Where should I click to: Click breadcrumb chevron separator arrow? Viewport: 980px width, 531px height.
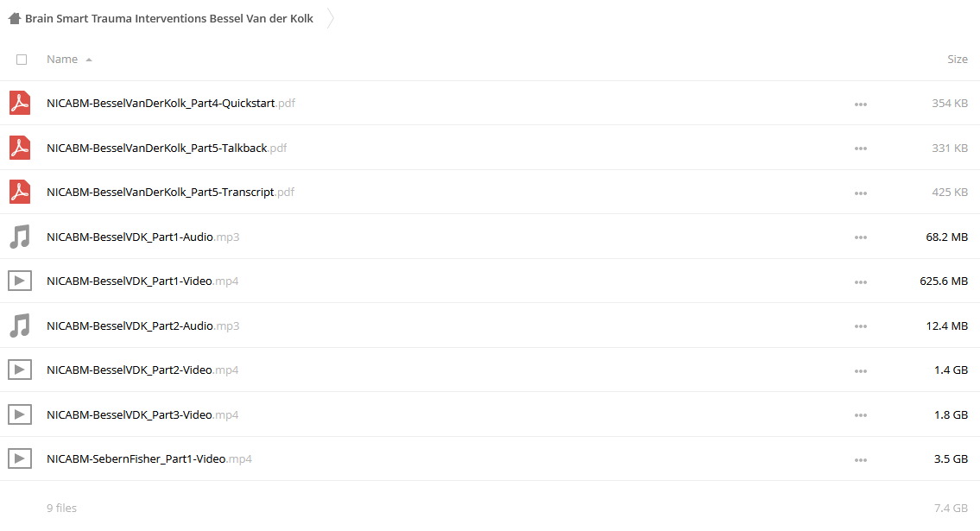click(331, 19)
